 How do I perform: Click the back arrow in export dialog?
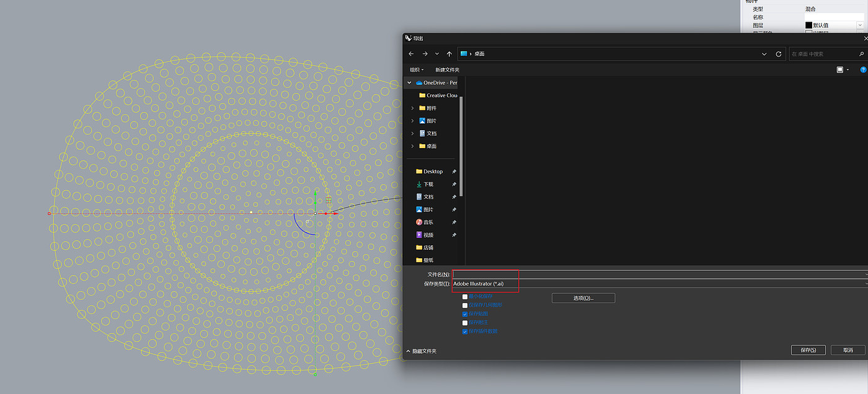pos(411,54)
